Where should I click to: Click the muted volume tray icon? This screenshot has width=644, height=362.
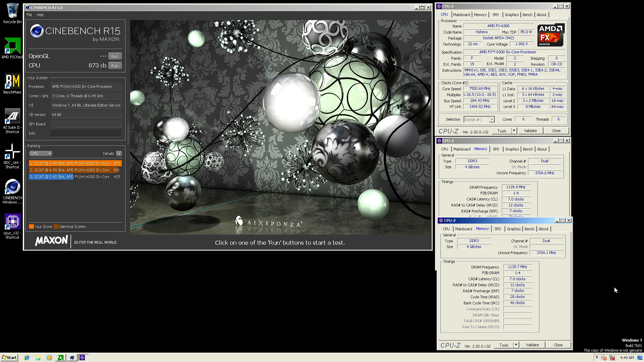pyautogui.click(x=604, y=358)
